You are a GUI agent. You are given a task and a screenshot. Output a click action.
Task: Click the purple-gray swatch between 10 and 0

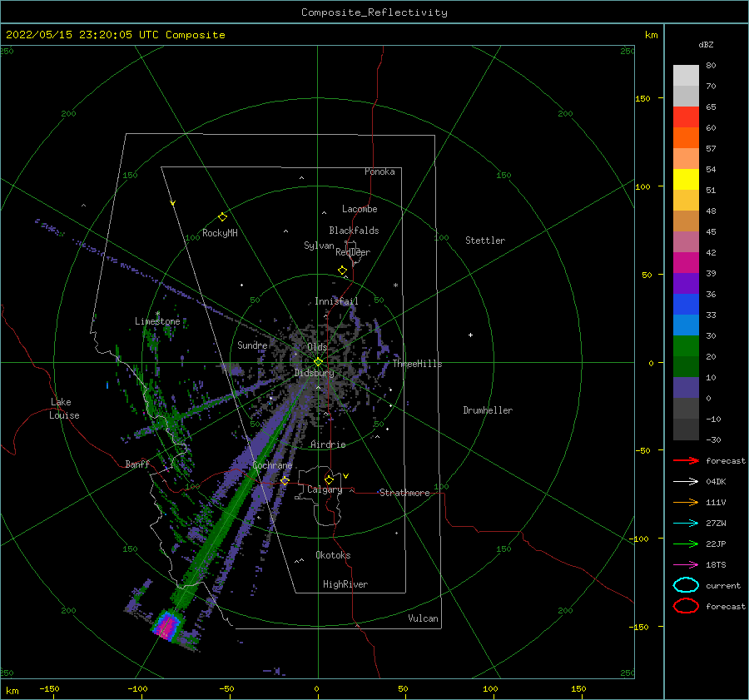(686, 388)
